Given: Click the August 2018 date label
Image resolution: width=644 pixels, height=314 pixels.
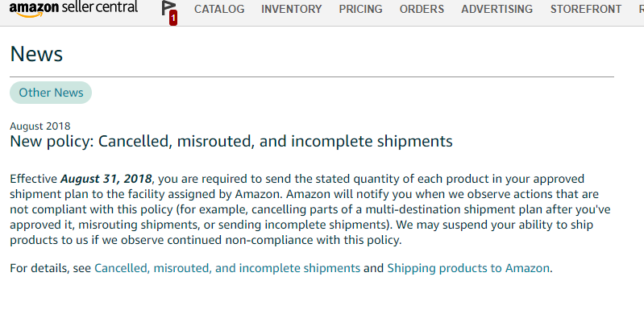Looking at the screenshot, I should pyautogui.click(x=40, y=126).
